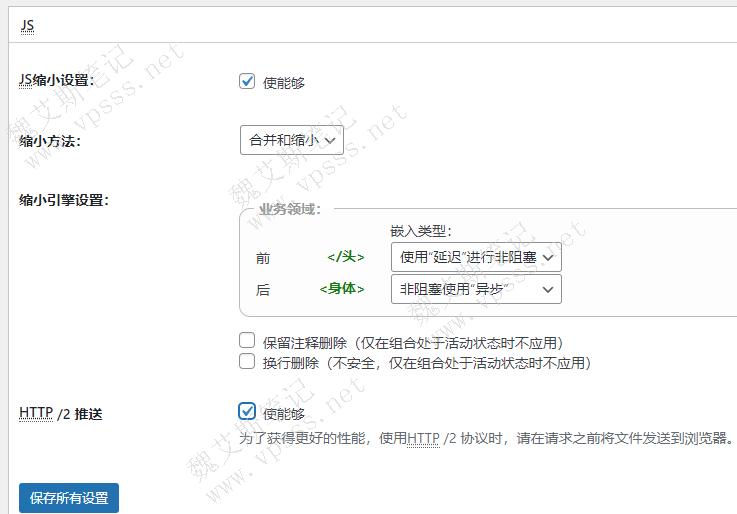Image resolution: width=737 pixels, height=514 pixels.
Task: Uncheck the HTTP/2 推送 enable checkbox
Action: (x=248, y=411)
